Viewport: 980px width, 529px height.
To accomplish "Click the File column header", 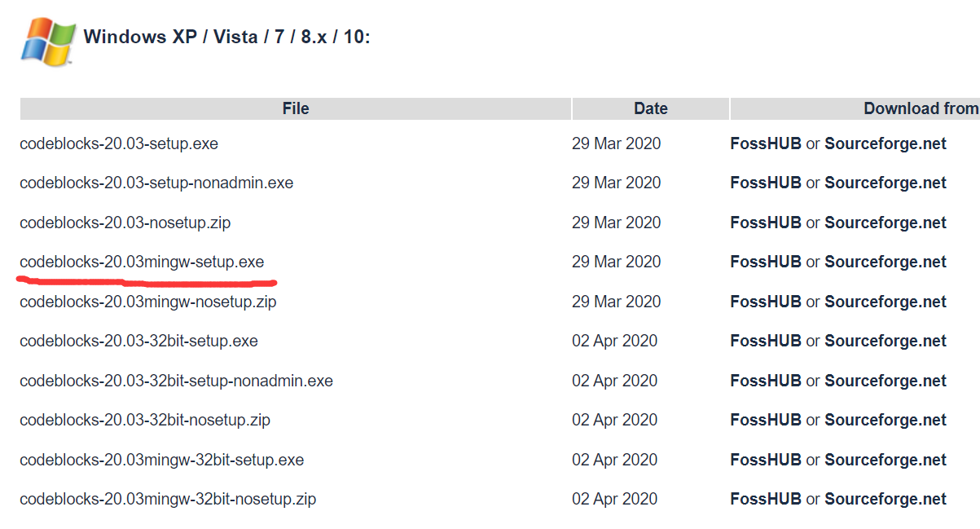I will coord(296,108).
